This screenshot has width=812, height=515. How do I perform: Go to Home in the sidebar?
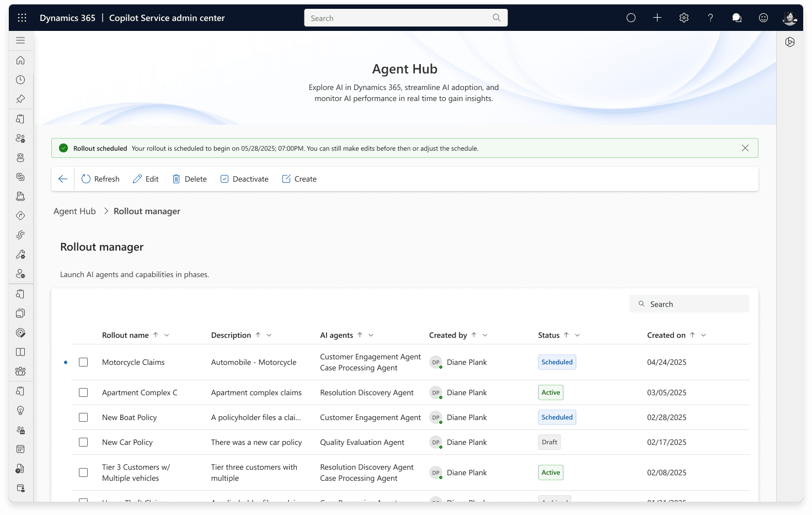click(20, 60)
